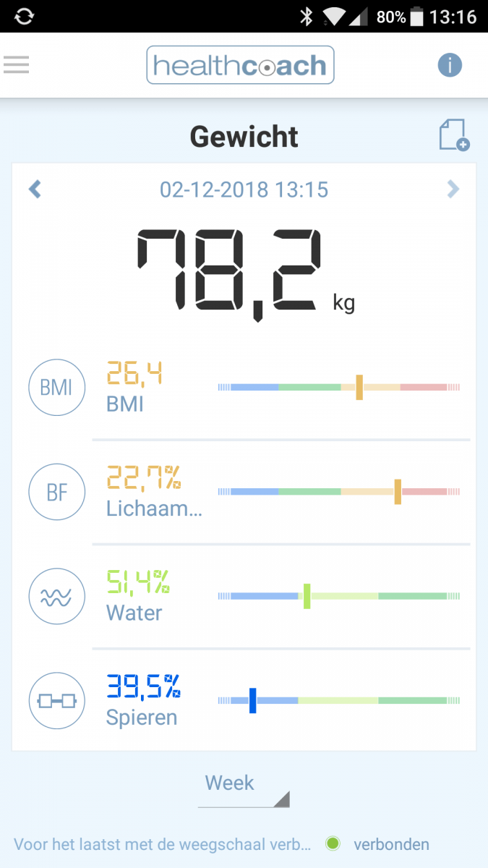Tap the green 'verbonden' connection status

(390, 844)
